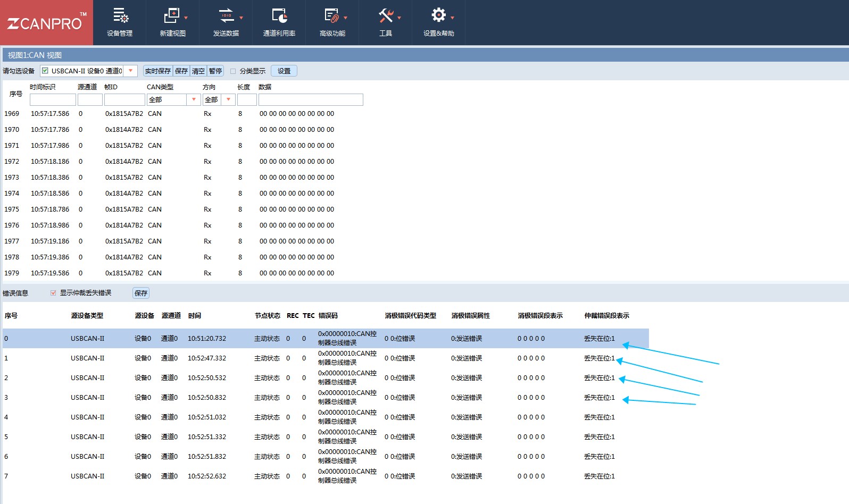The height and width of the screenshot is (504, 849).
Task: Select CAN frame row 1975
Action: pyautogui.click(x=184, y=209)
